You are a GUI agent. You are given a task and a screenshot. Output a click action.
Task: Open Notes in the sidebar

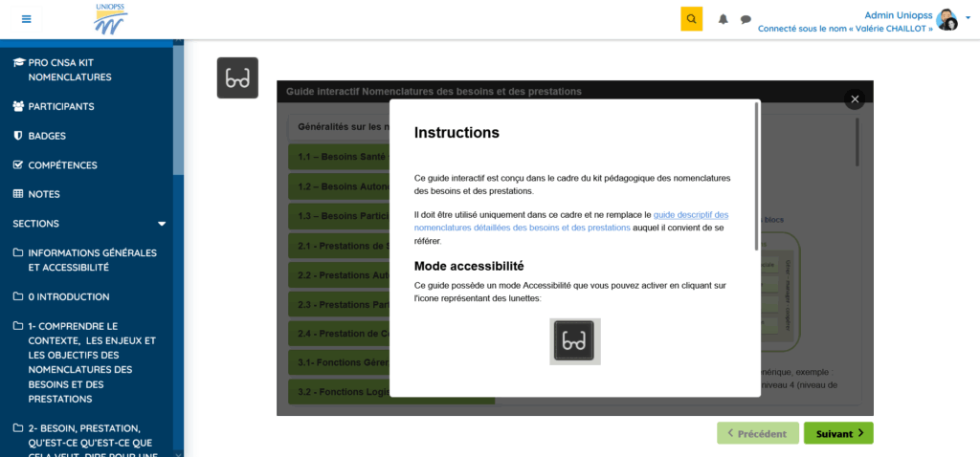pyautogui.click(x=44, y=194)
